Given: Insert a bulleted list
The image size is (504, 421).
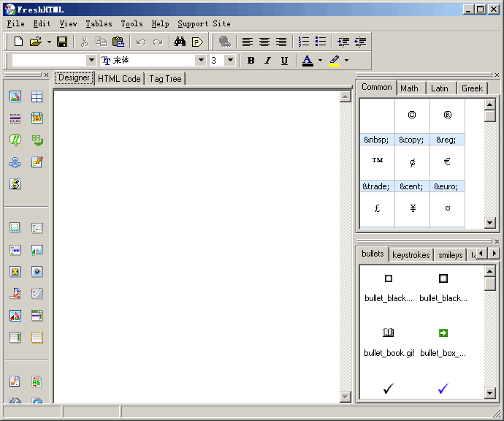Looking at the screenshot, I should coord(321,42).
